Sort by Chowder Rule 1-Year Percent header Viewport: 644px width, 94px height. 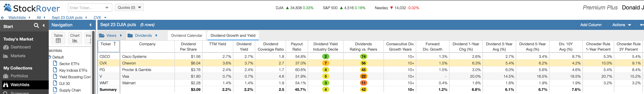point(598,47)
